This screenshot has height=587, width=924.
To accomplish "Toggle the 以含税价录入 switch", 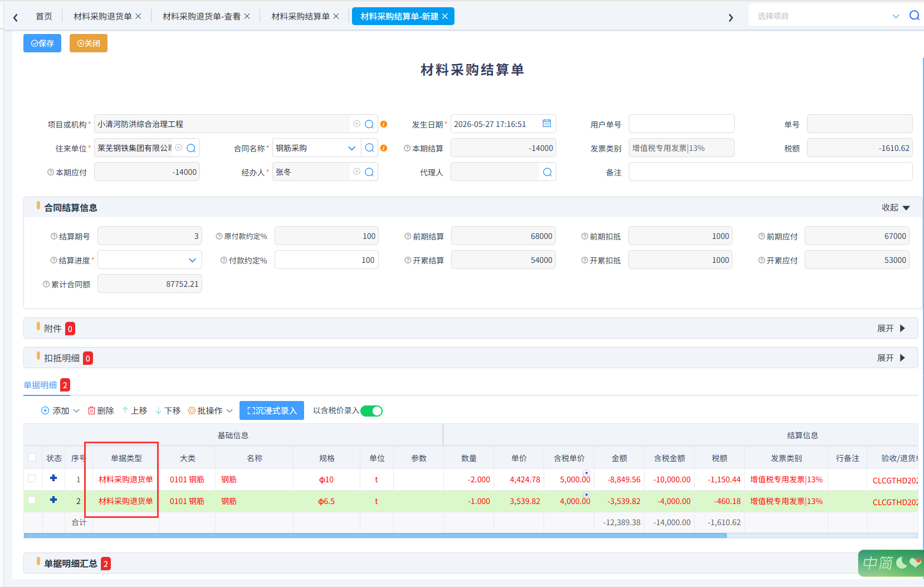I will 371,411.
